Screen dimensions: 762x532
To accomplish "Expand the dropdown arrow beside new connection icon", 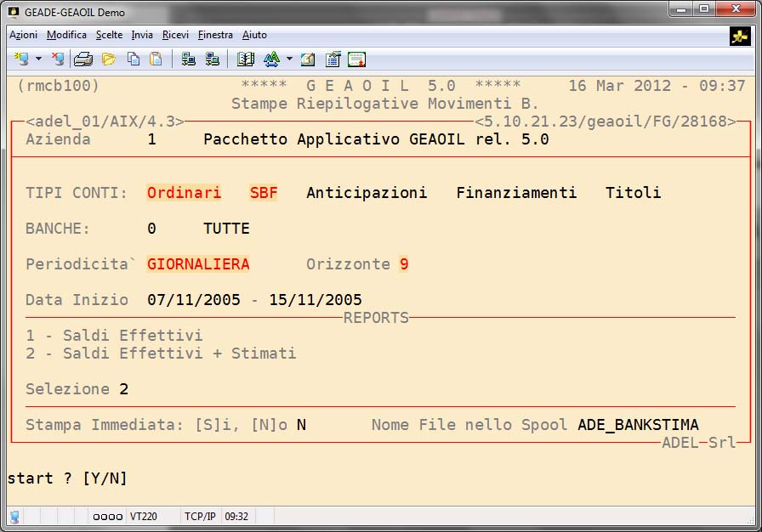I will click(38, 59).
